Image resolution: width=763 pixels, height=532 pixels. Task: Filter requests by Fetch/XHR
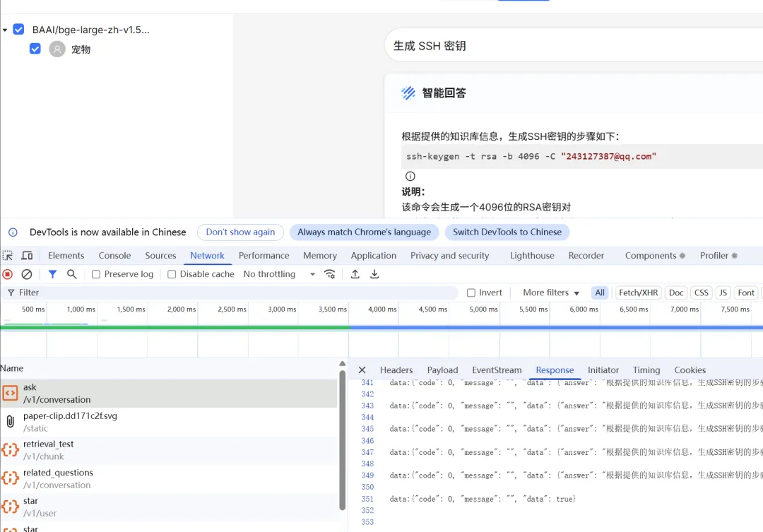tap(638, 292)
